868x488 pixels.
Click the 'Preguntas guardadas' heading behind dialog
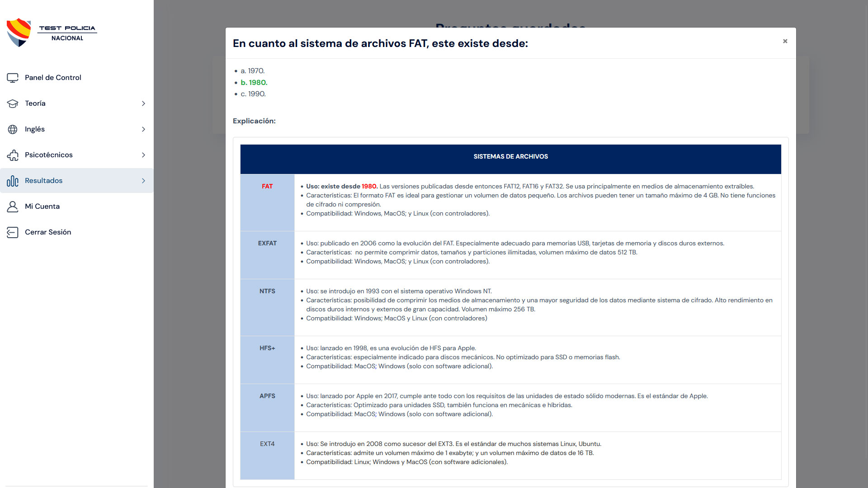(x=511, y=25)
